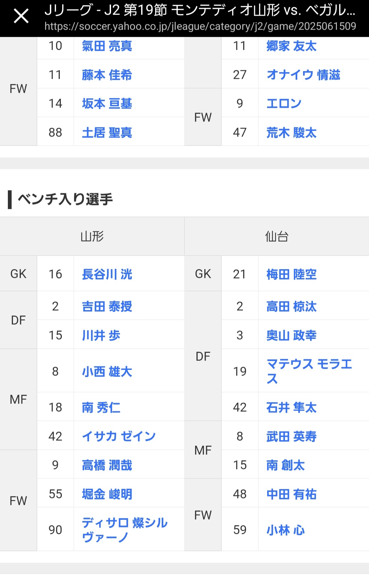Open player 氣田 亮真 profile

click(x=107, y=46)
